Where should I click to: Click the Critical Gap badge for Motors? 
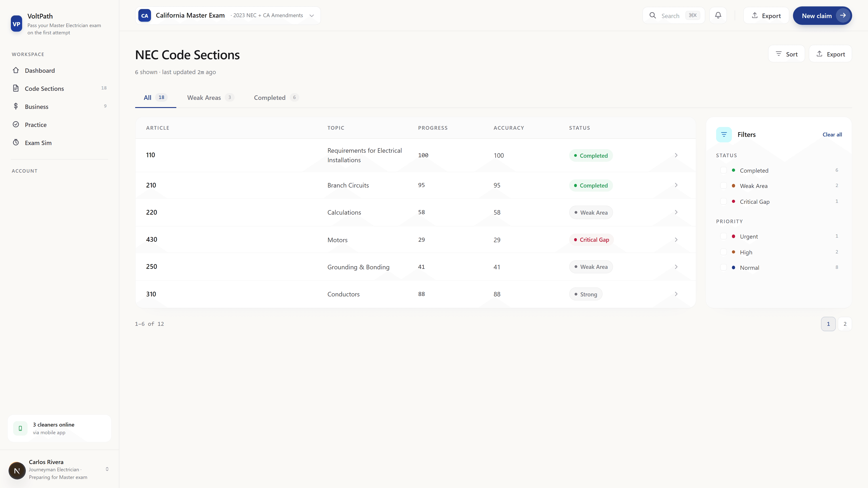[x=591, y=240]
